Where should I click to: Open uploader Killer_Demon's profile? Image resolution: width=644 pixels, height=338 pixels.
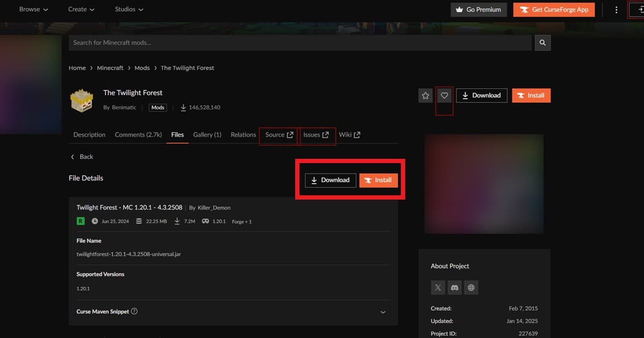[x=214, y=208]
